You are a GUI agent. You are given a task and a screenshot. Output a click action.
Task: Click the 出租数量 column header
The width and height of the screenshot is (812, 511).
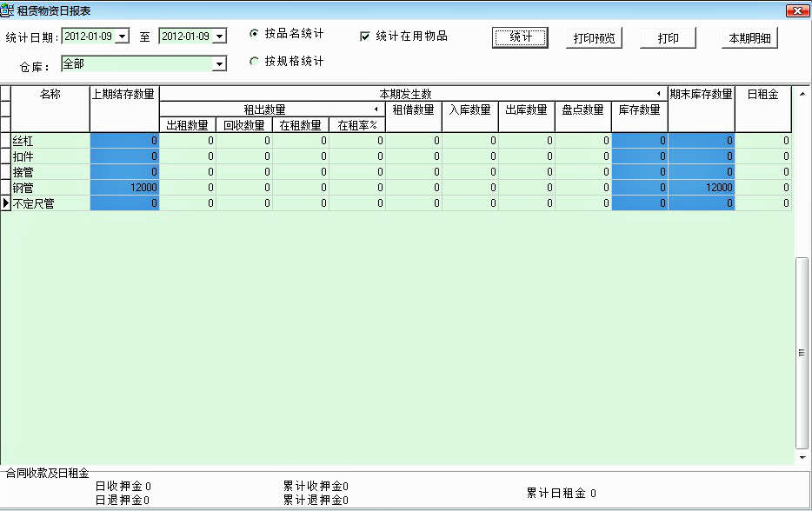tap(188, 125)
